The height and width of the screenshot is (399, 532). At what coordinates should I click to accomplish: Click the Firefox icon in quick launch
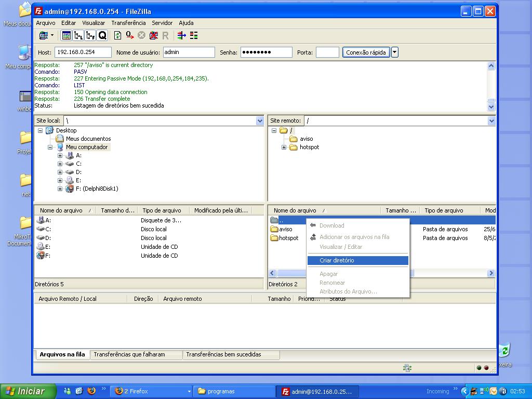click(91, 391)
